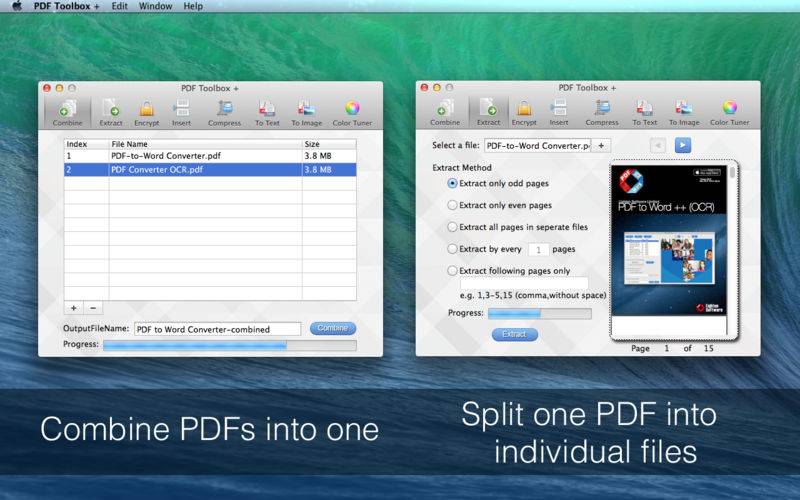Click Combine progress bar
Viewport: 800px width, 500px height.
(230, 345)
